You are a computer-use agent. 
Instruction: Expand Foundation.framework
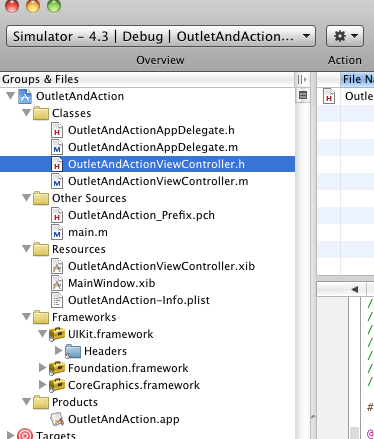click(42, 367)
